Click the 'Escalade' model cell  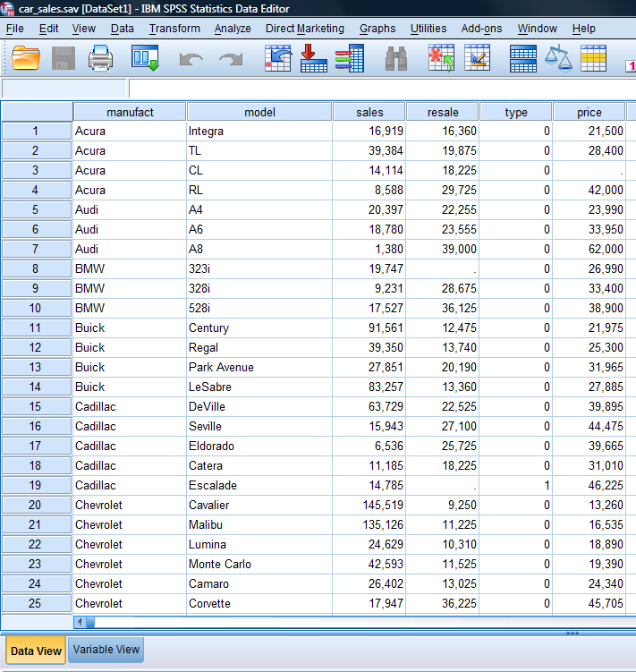259,485
